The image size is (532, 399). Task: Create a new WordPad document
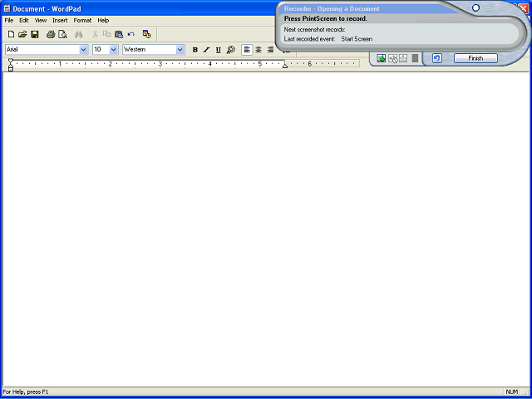[x=11, y=34]
